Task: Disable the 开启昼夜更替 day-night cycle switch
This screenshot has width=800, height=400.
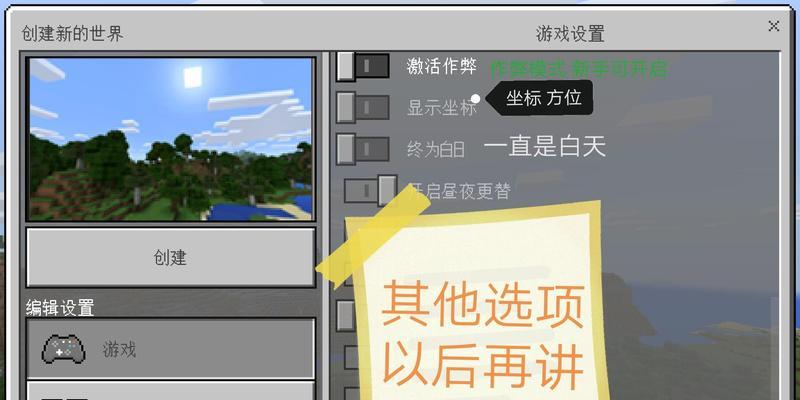Action: 370,191
